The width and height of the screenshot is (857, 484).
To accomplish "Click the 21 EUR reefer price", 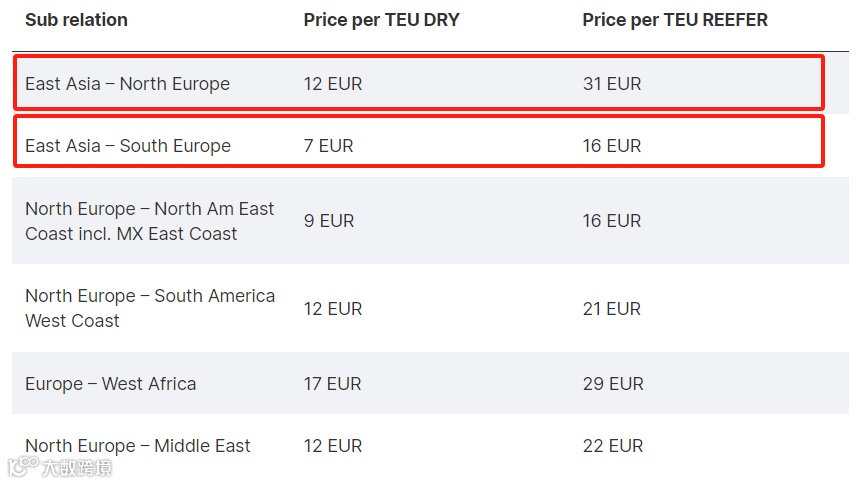I will (612, 309).
